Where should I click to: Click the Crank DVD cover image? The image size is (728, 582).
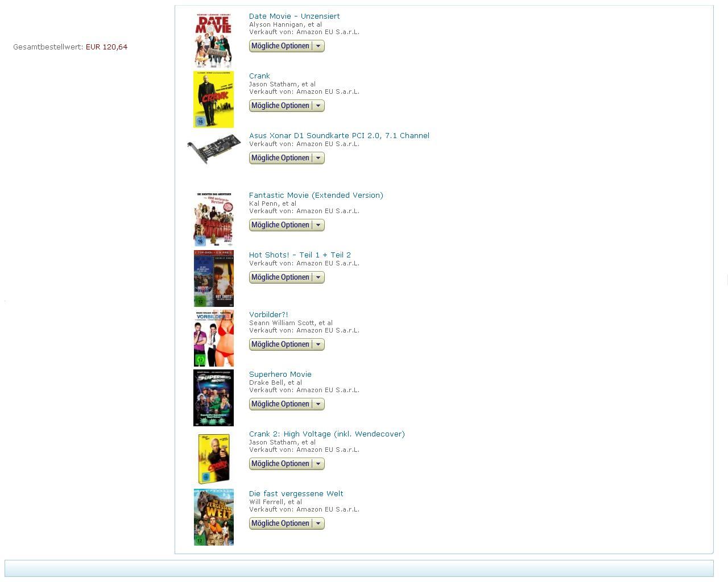(213, 99)
